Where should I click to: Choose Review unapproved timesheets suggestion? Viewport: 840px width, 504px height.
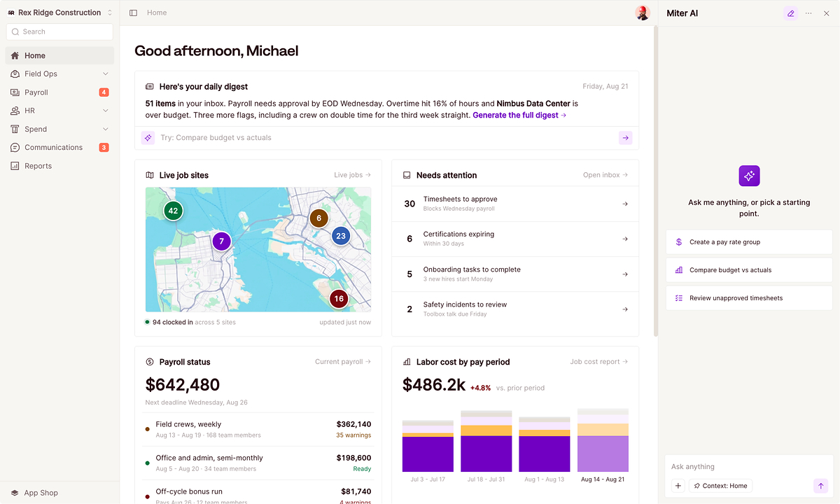click(x=749, y=298)
